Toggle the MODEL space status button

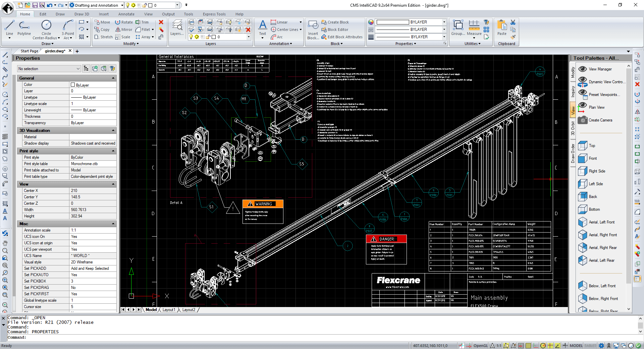576,346
